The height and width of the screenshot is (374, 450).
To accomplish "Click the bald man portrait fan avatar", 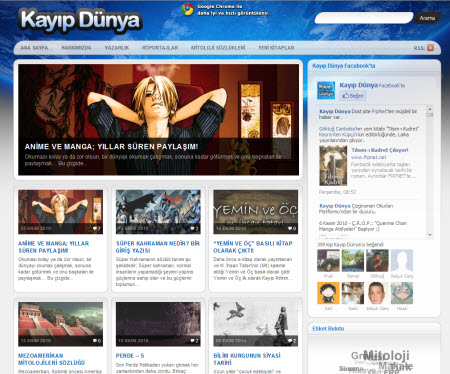I will 377,293.
